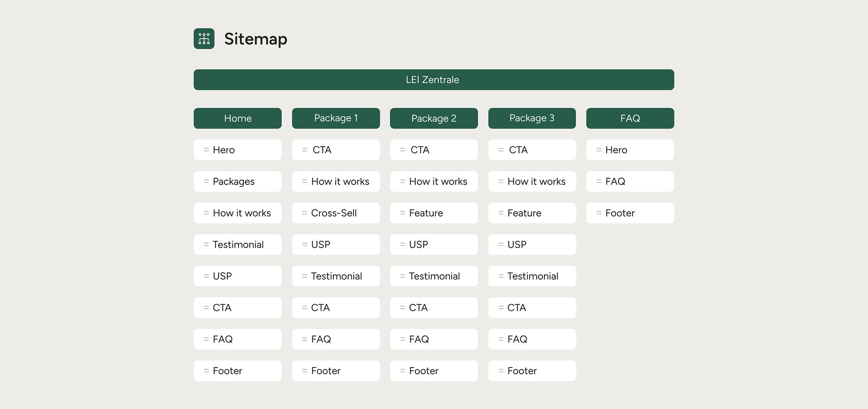This screenshot has width=868, height=409.
Task: Select Feature block in Package 3
Action: (x=532, y=213)
